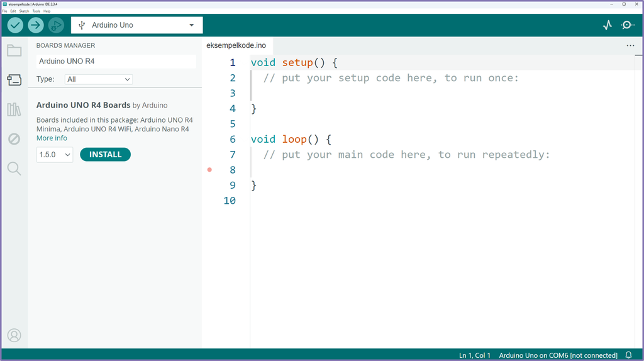The height and width of the screenshot is (361, 644).
Task: Open the Arduino Uno board selector dropdown
Action: click(136, 25)
